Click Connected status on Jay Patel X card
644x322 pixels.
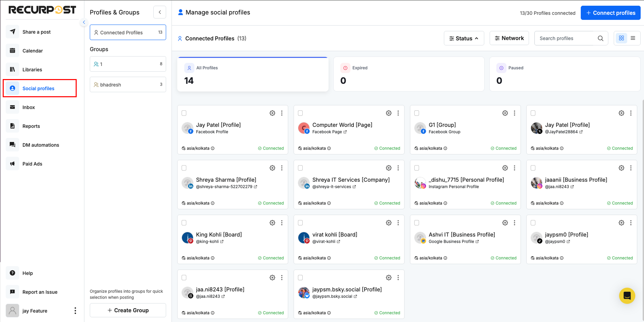(620, 148)
